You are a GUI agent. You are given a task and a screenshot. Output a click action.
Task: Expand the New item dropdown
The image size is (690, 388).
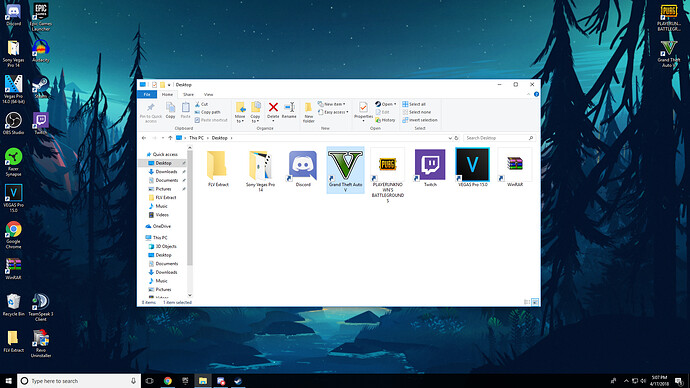pyautogui.click(x=332, y=104)
